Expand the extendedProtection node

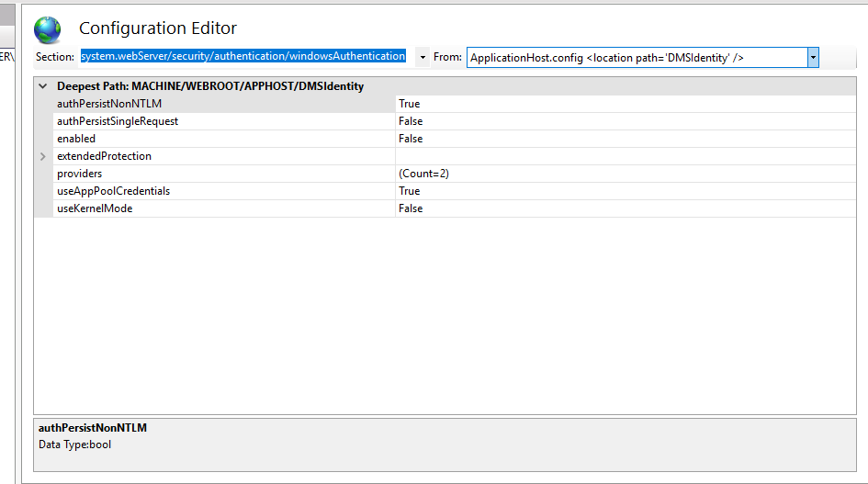[43, 156]
